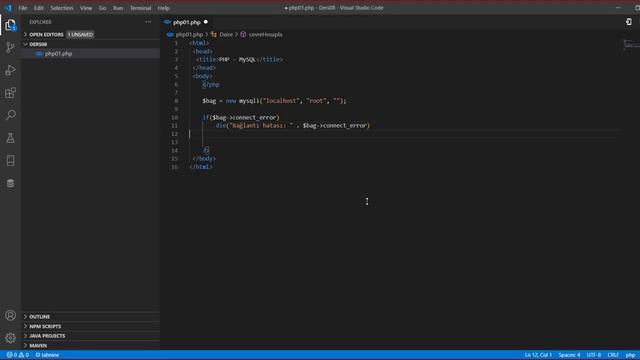Click the closing </body> tag line
Image resolution: width=640 pixels, height=360 pixels.
[x=204, y=159]
